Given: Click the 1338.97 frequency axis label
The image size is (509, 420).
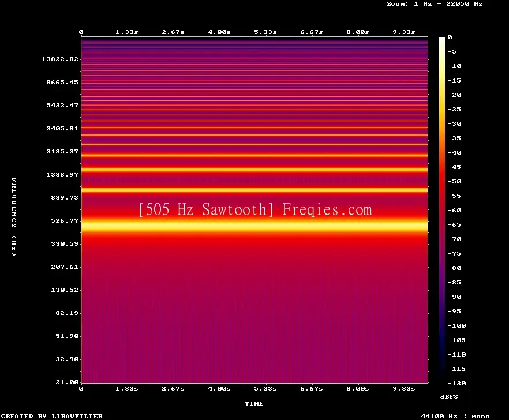Looking at the screenshot, I should point(62,174).
